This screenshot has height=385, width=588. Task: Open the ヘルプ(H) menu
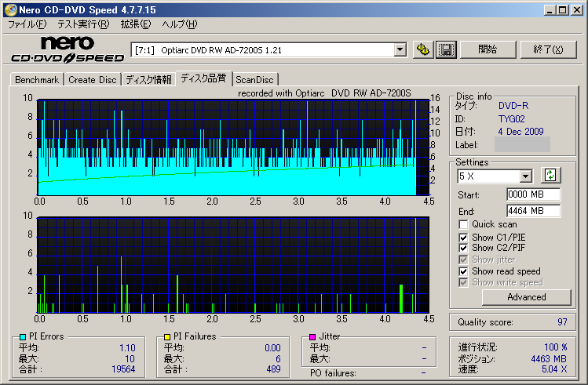(x=179, y=24)
